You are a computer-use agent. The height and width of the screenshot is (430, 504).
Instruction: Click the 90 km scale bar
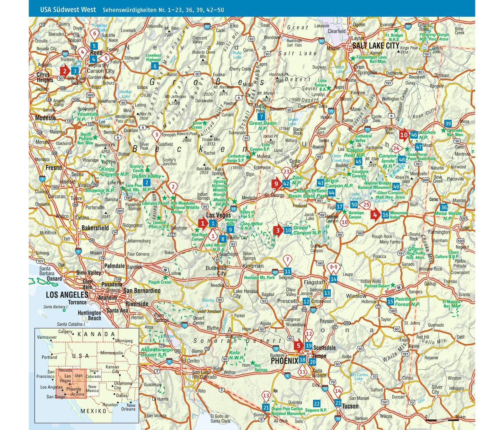(442, 420)
